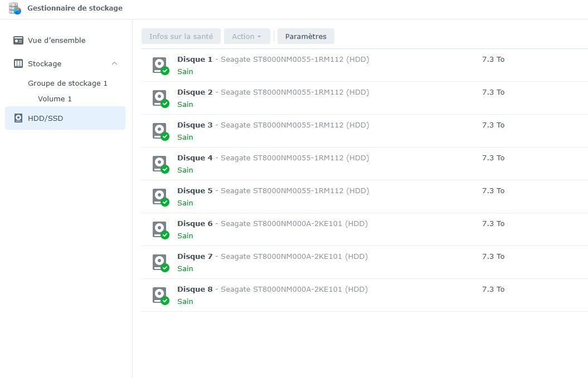Click the 7.3 To capacity of Disque 8
The image size is (588, 378).
[x=493, y=289]
